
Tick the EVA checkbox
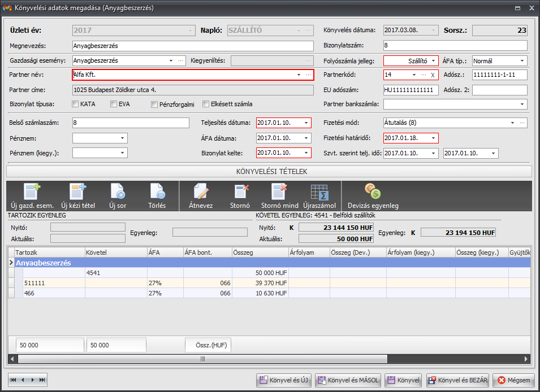pos(114,104)
